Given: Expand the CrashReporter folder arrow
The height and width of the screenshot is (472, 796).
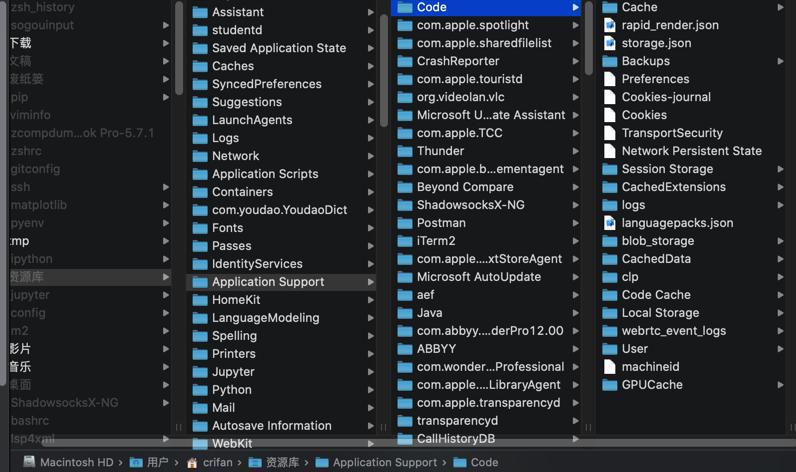Looking at the screenshot, I should point(575,61).
